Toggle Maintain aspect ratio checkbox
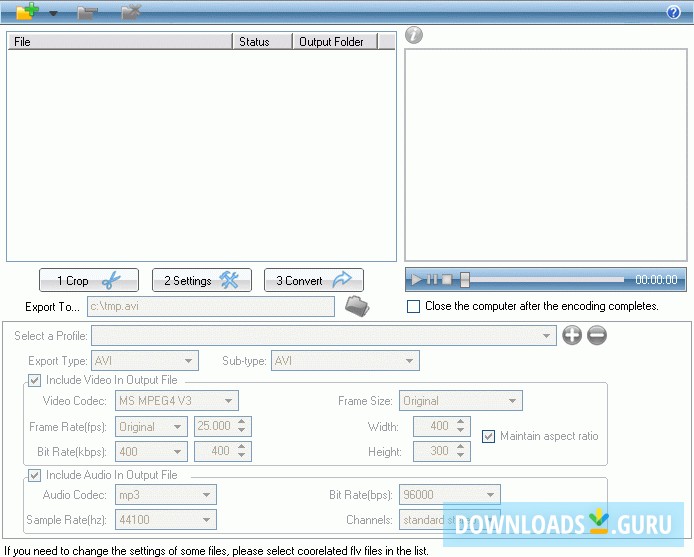The height and width of the screenshot is (557, 694). pos(488,436)
